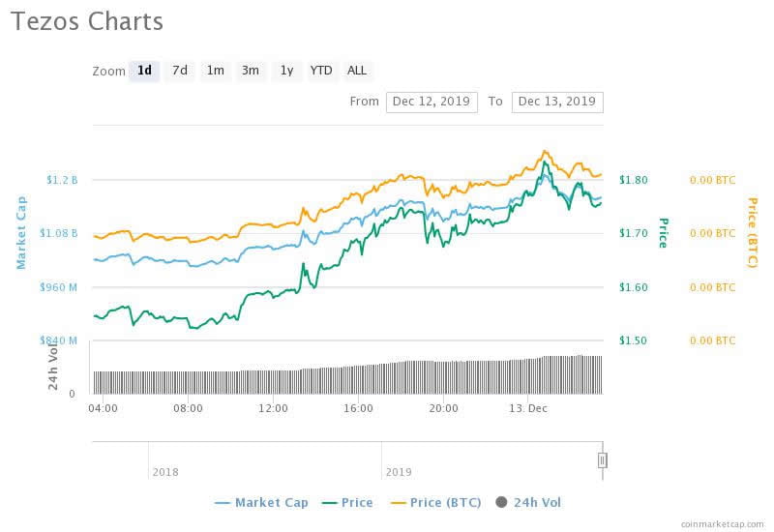Click the To date field

click(x=557, y=102)
